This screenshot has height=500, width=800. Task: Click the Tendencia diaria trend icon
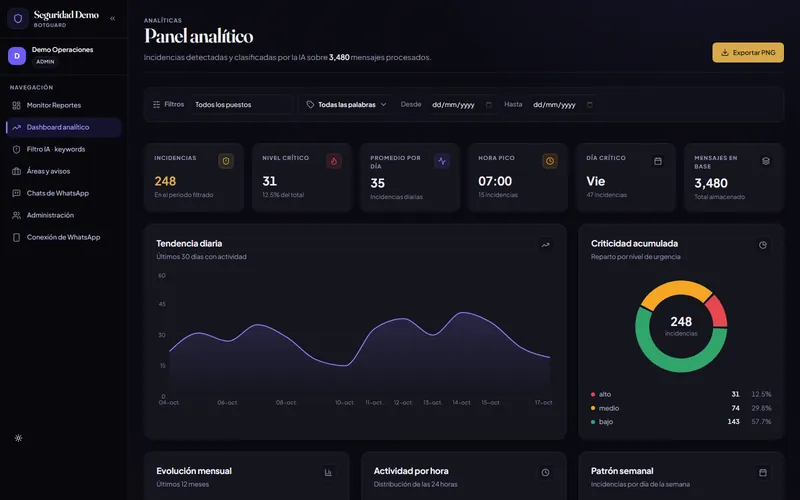(x=545, y=245)
